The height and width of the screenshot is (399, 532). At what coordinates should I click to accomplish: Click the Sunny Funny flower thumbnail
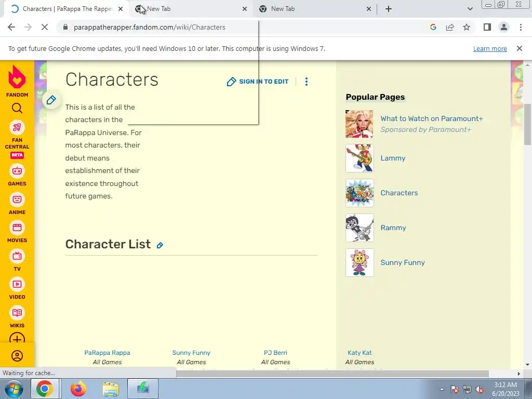click(x=360, y=262)
